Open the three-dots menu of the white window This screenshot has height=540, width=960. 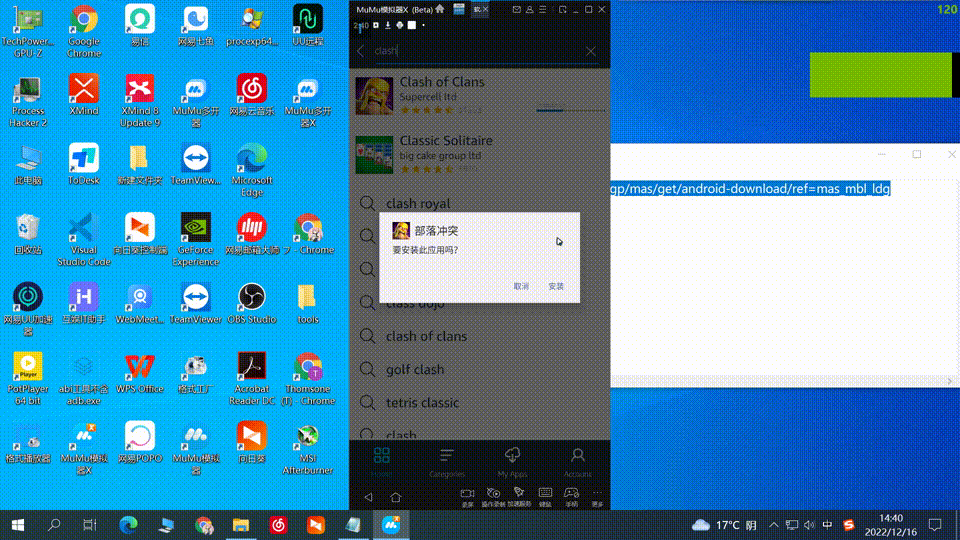(x=882, y=154)
